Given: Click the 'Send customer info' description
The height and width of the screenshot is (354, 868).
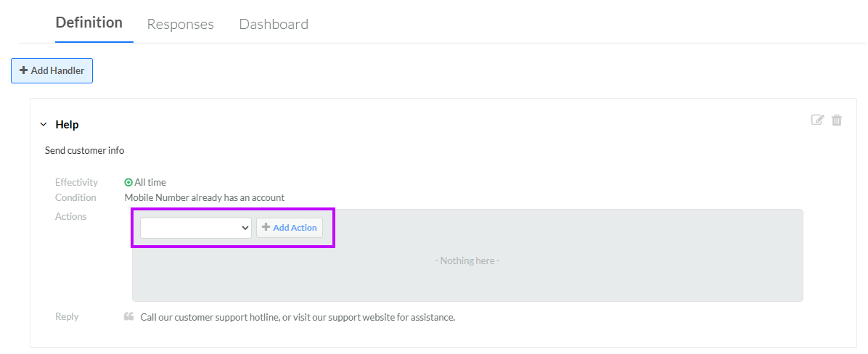Looking at the screenshot, I should coord(85,150).
